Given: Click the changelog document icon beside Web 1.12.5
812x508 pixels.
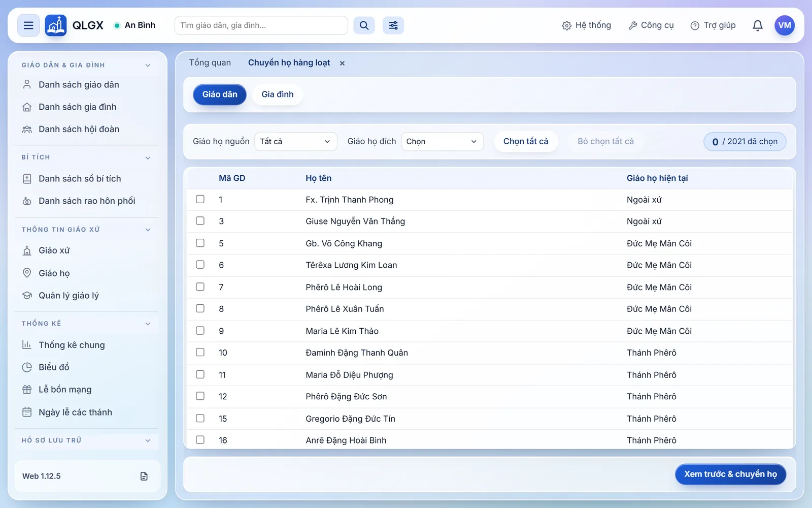Looking at the screenshot, I should (144, 477).
